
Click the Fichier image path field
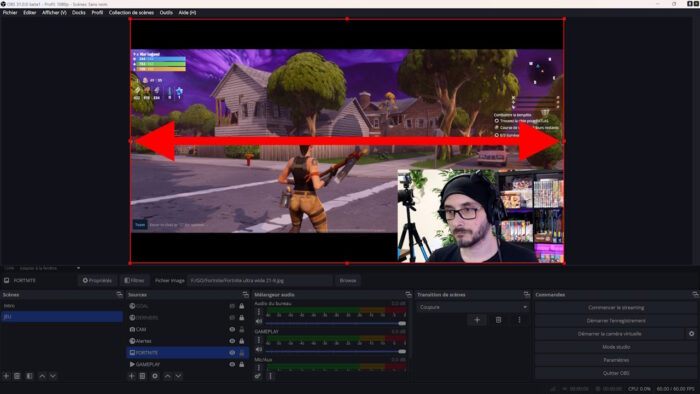260,280
